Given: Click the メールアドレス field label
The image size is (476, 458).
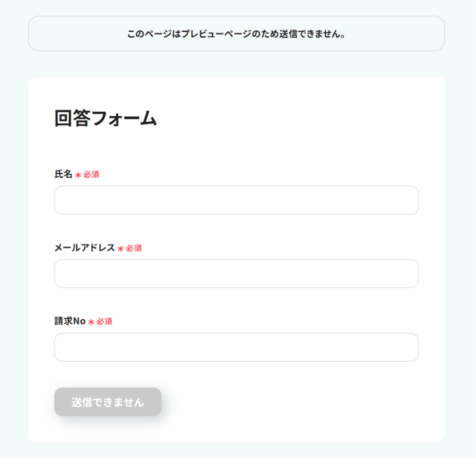Looking at the screenshot, I should pyautogui.click(x=85, y=248).
